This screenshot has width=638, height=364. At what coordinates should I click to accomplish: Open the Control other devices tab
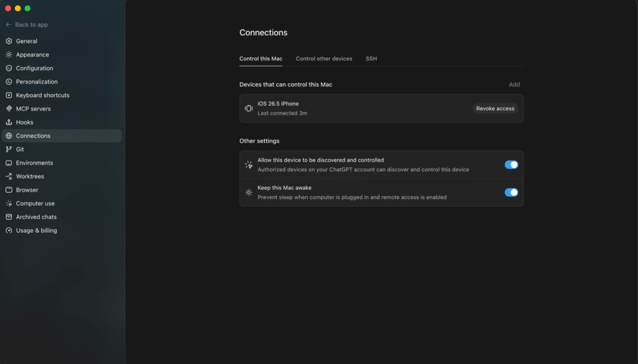[324, 58]
